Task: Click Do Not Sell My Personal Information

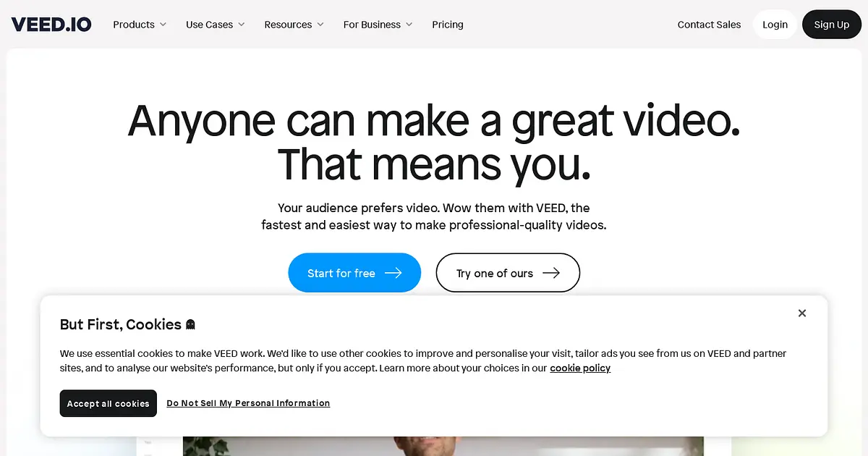Action: 248,403
